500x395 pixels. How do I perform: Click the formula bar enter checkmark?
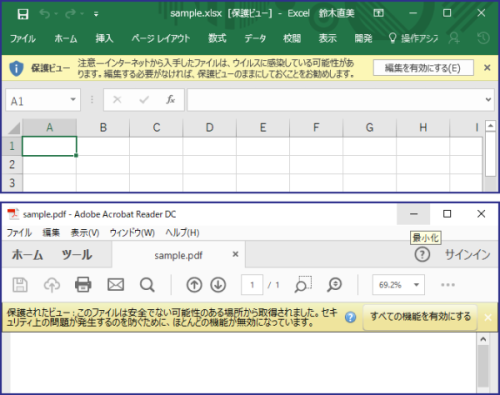tap(144, 100)
